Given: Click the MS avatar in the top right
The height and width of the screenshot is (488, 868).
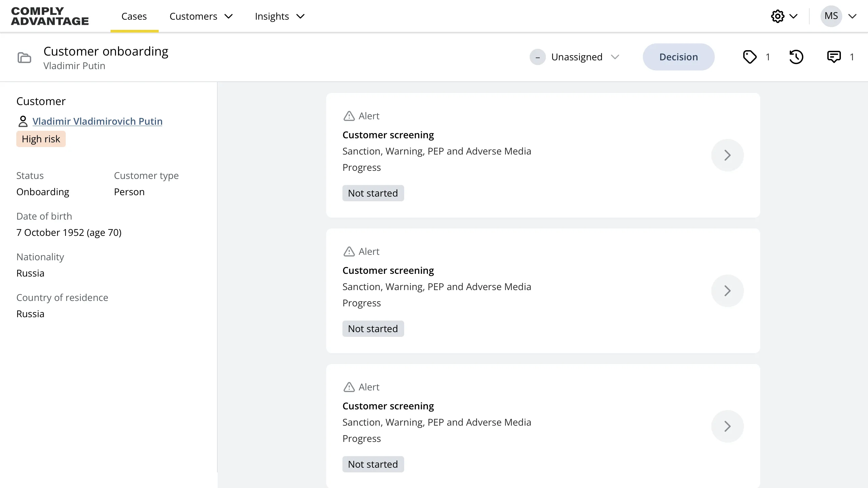Looking at the screenshot, I should coord(831,16).
